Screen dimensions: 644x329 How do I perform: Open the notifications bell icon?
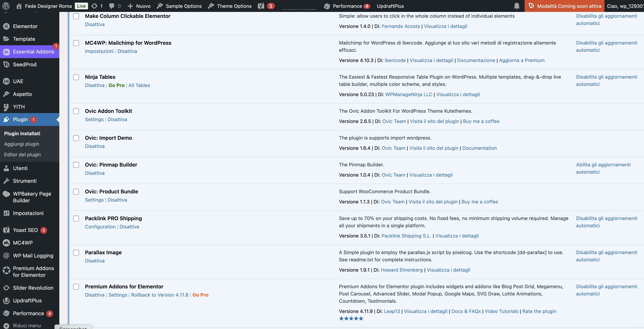pos(517,6)
